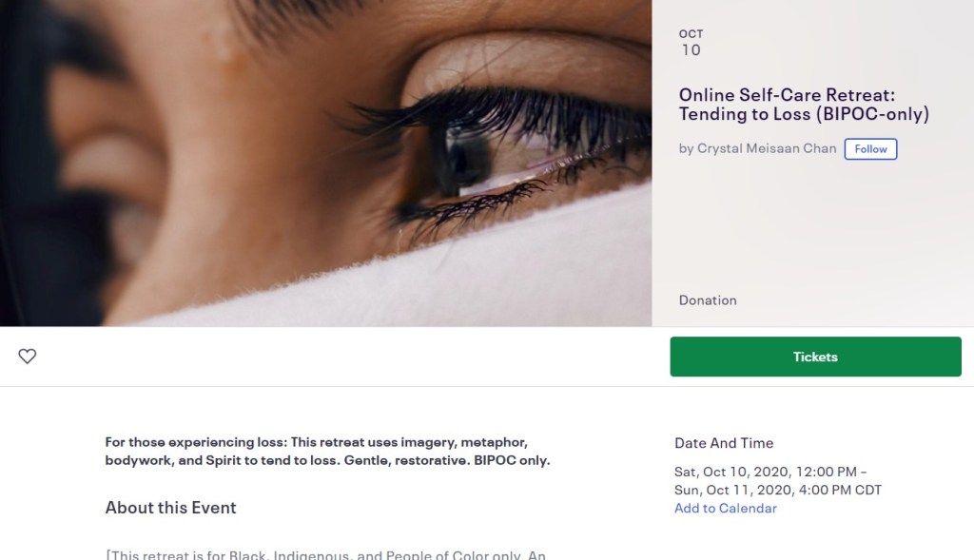Viewport: 974px width, 560px height.
Task: Follow organizer Crystal Meisaan Chan
Action: [870, 148]
